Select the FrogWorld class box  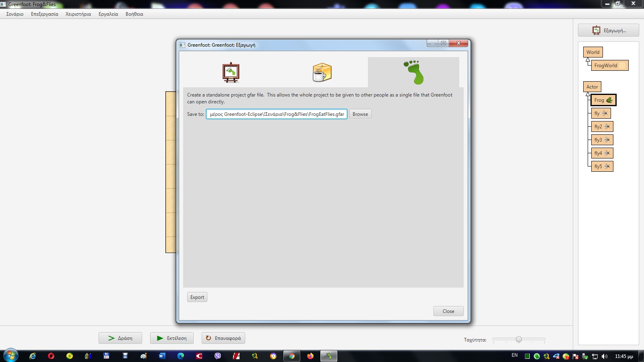pyautogui.click(x=609, y=66)
